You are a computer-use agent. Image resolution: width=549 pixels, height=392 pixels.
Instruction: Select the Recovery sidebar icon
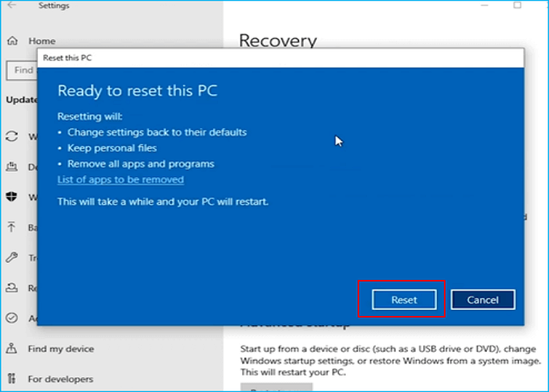[x=13, y=288]
